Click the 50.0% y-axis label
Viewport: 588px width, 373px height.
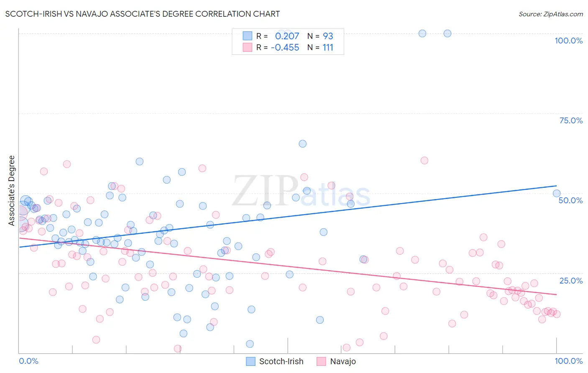coord(570,200)
